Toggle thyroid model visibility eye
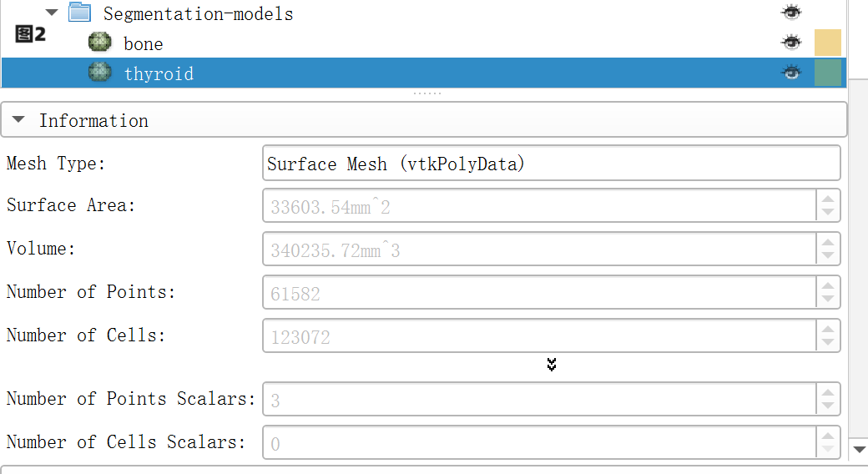The image size is (868, 474). pos(790,73)
